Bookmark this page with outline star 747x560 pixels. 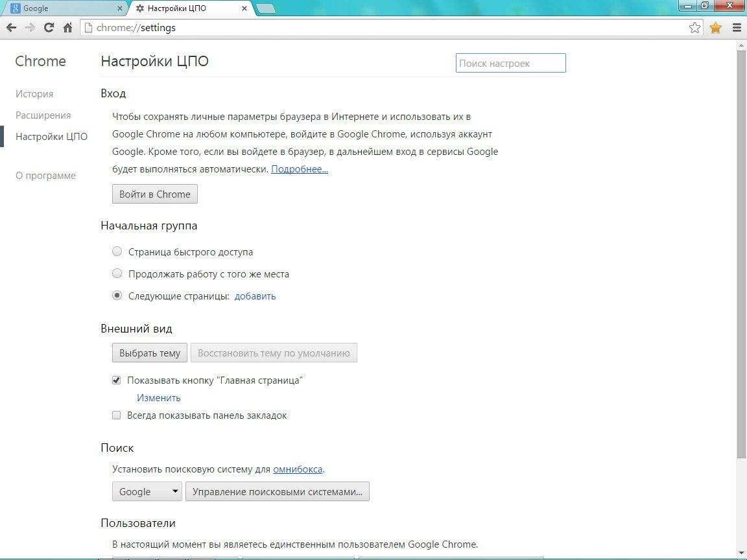coord(694,28)
